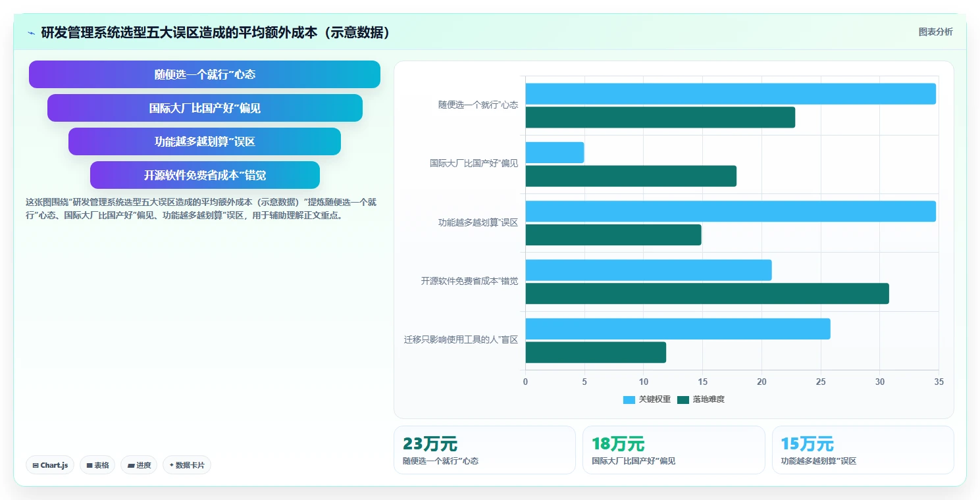Viewport: 980px width, 500px height.
Task: Click the 关键权重 bar for 随便选一个就行"心态
Action: 731,93
